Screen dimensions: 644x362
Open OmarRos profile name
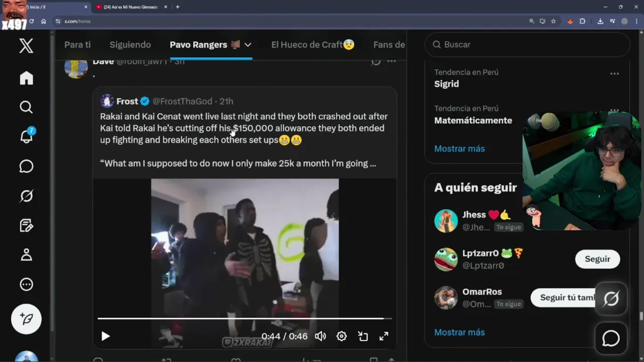[482, 292]
